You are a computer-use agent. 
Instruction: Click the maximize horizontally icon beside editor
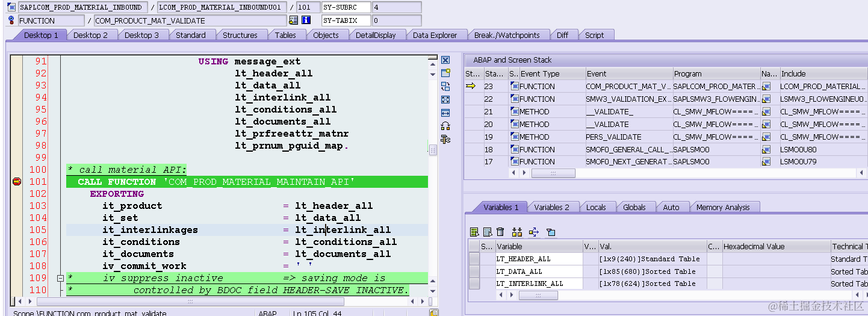(445, 113)
